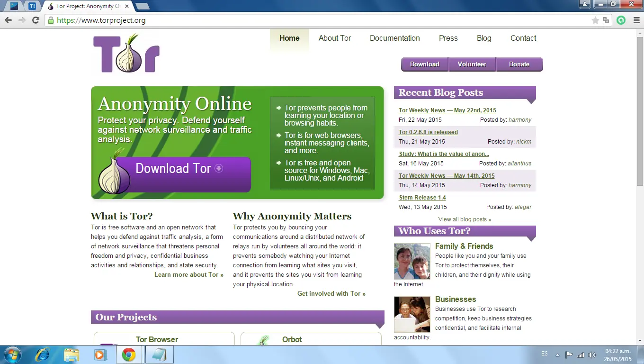The width and height of the screenshot is (644, 364).
Task: Click the Volunteer button
Action: point(472,64)
